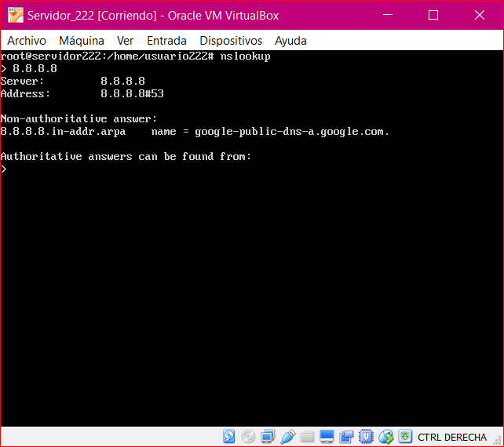Click the VirtualBox window title icon
Image resolution: width=504 pixels, height=447 pixels.
[x=16, y=15]
